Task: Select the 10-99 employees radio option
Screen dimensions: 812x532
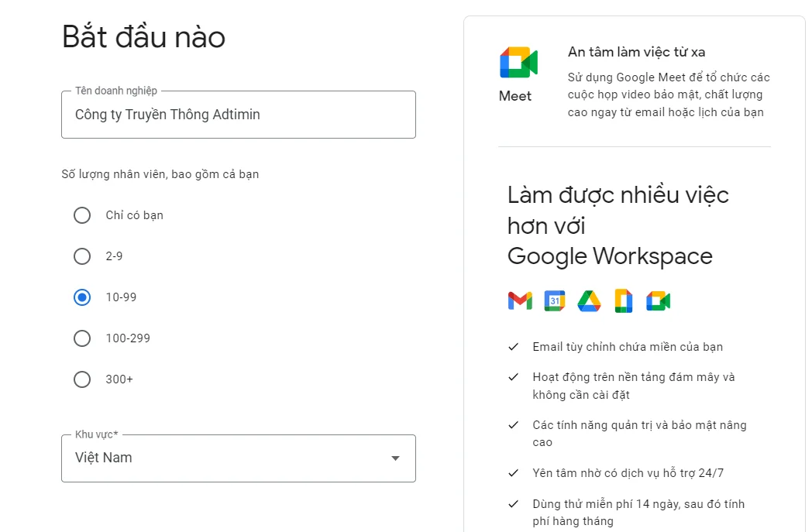Action: pos(82,297)
